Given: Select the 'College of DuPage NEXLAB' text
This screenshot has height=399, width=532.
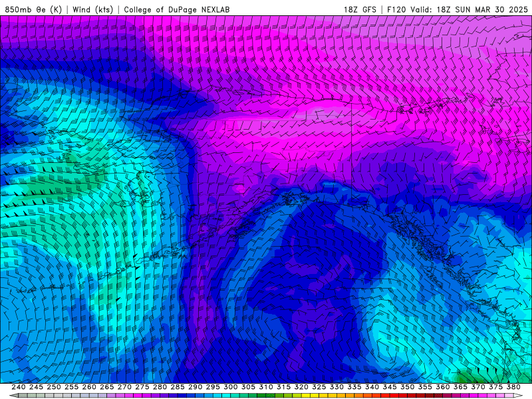Looking at the screenshot, I should [x=177, y=9].
